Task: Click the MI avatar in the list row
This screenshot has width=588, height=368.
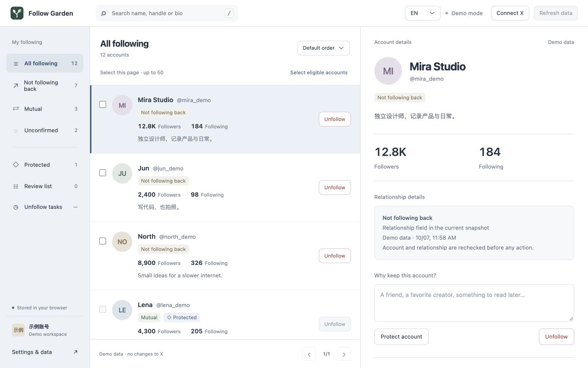Action: pyautogui.click(x=122, y=105)
